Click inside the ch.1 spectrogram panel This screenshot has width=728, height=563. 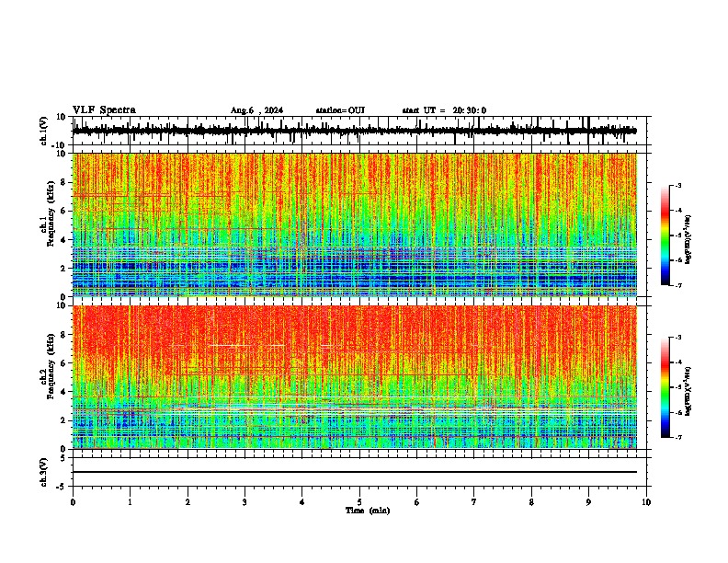[x=354, y=224]
